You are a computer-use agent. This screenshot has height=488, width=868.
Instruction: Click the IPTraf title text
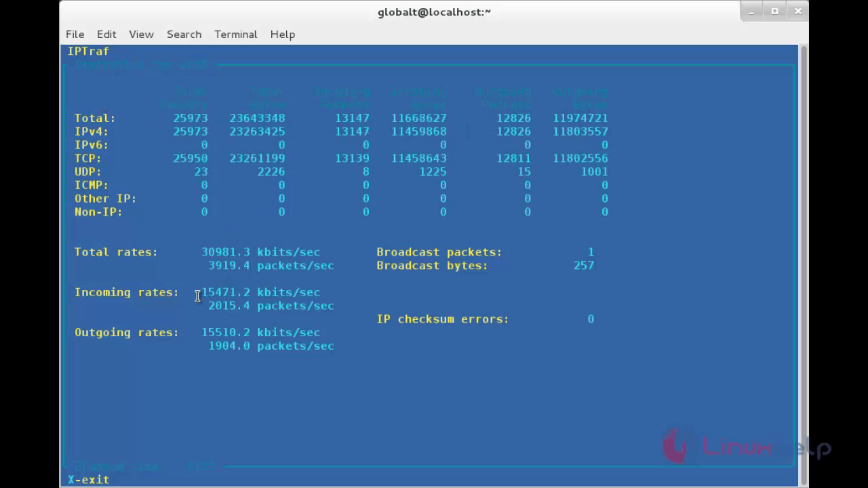click(88, 51)
